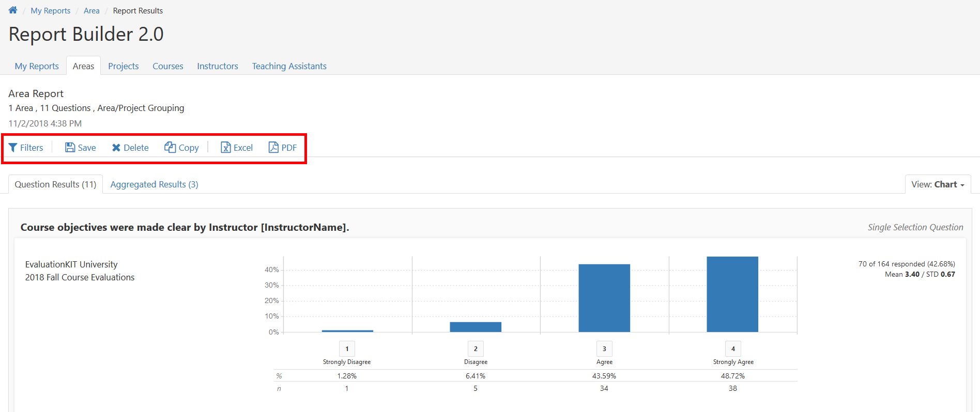Open the Projects tab
This screenshot has height=412, width=980.
(124, 66)
